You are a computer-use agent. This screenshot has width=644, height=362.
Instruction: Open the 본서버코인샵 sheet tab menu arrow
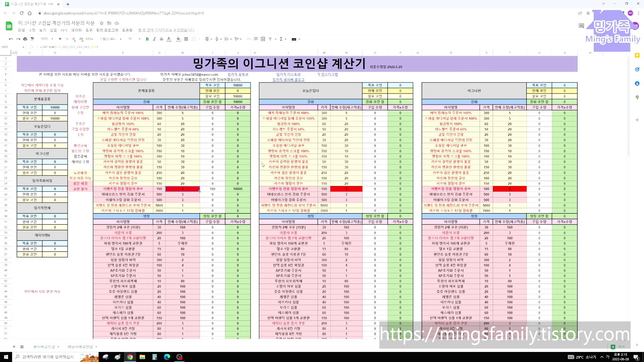click(58, 347)
